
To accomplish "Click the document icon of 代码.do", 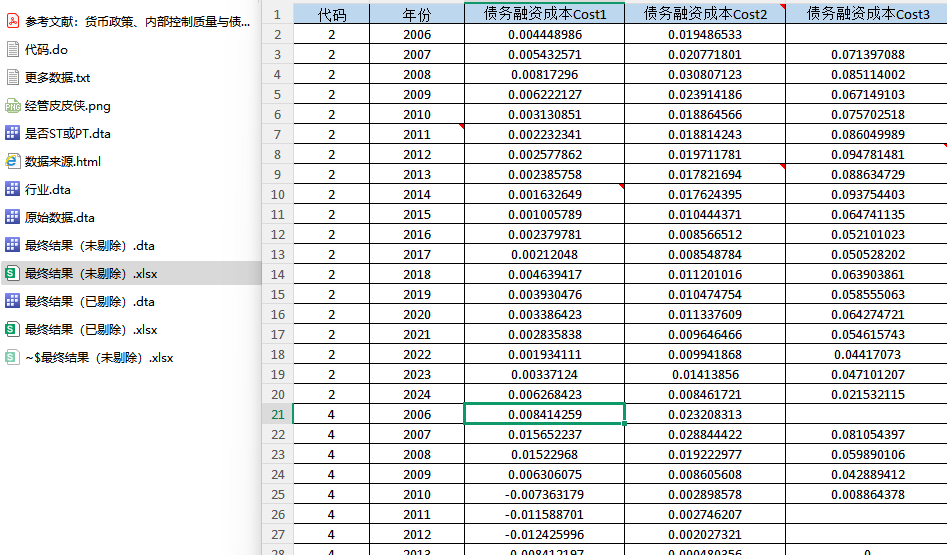I will pyautogui.click(x=13, y=50).
